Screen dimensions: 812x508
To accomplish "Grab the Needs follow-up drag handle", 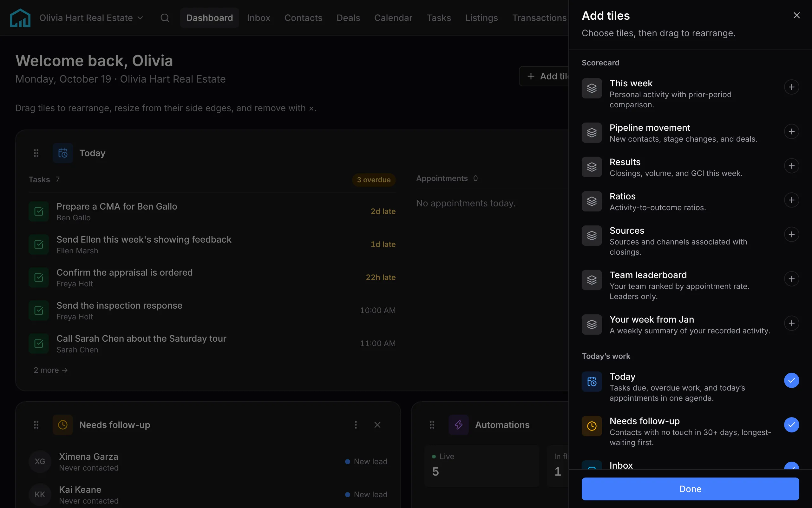I will 36,425.
